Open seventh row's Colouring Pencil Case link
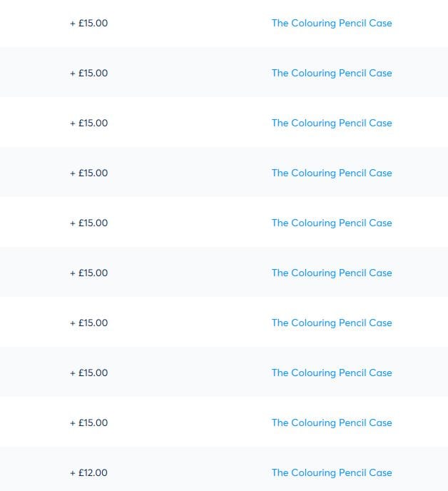Image resolution: width=448 pixels, height=491 pixels. [332, 323]
